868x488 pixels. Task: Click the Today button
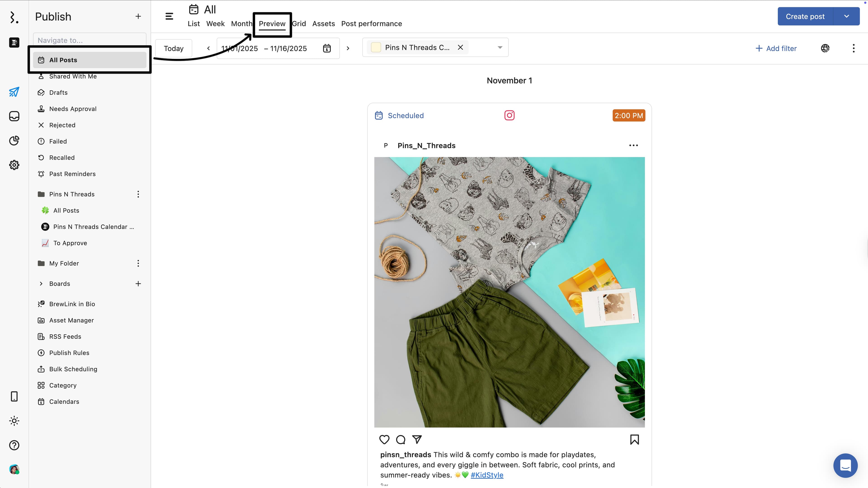(174, 48)
